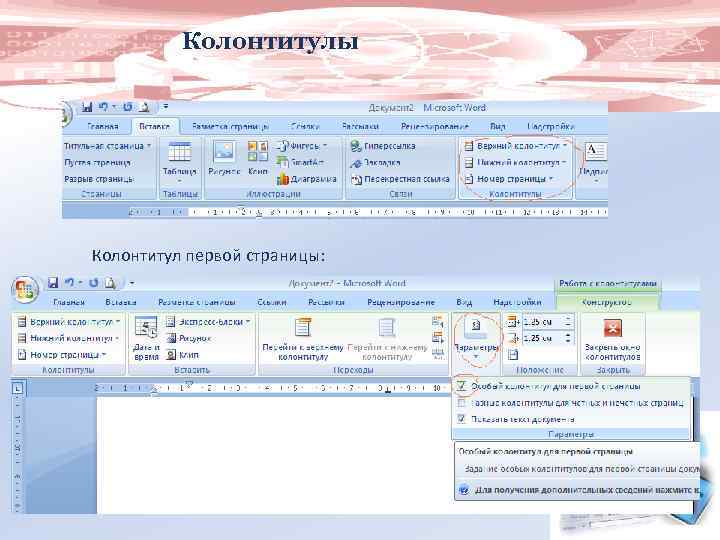Insert a SmartArt graphic in the upper window
Viewport: 720px width, 540px height.
(301, 162)
